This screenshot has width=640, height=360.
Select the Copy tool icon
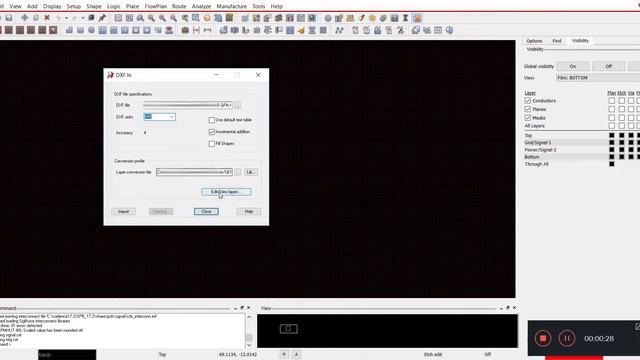tap(36, 18)
